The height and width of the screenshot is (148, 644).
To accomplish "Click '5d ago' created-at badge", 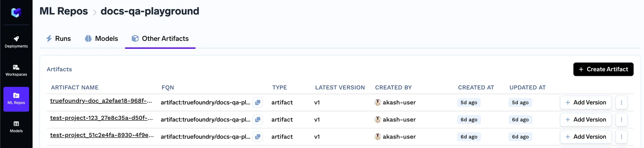I will tap(469, 102).
